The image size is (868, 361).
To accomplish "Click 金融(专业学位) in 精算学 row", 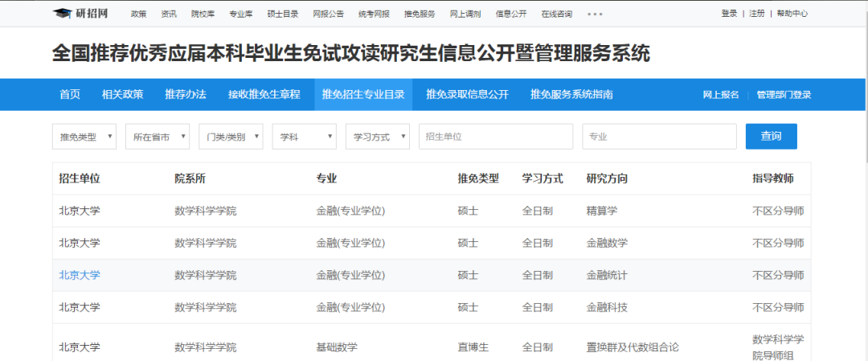I will tap(350, 211).
